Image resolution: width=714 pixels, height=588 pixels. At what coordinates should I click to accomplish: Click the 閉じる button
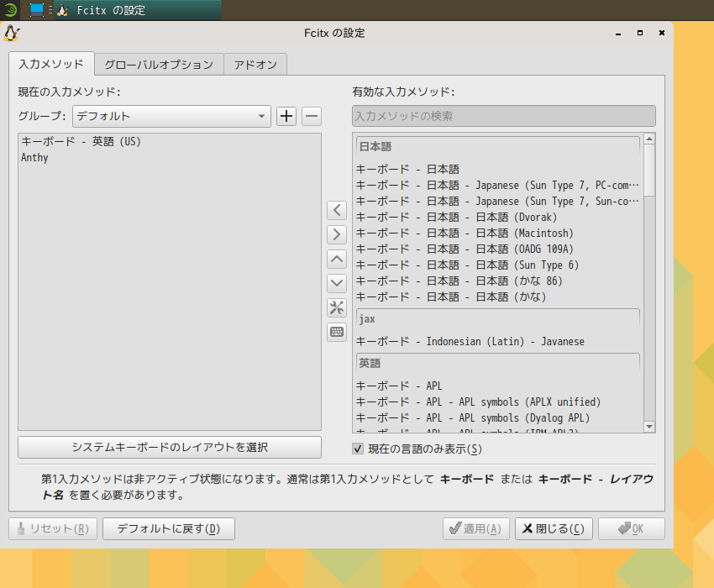(x=554, y=529)
